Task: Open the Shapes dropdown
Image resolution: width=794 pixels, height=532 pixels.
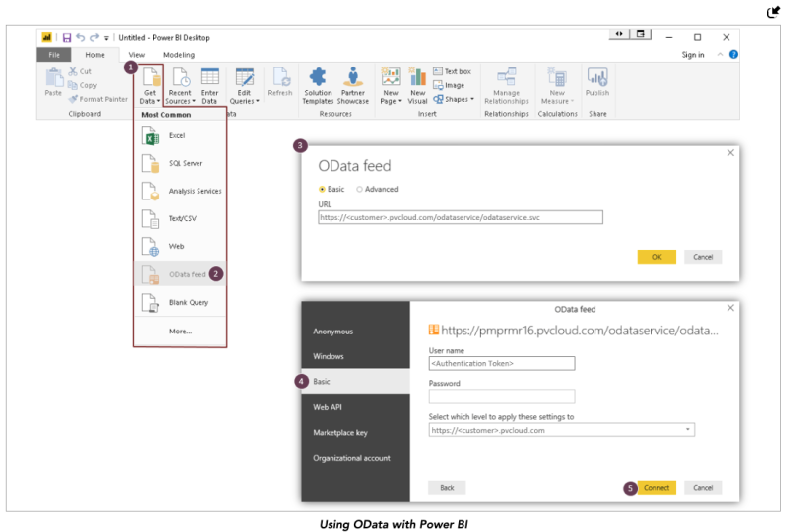Action: [x=454, y=99]
